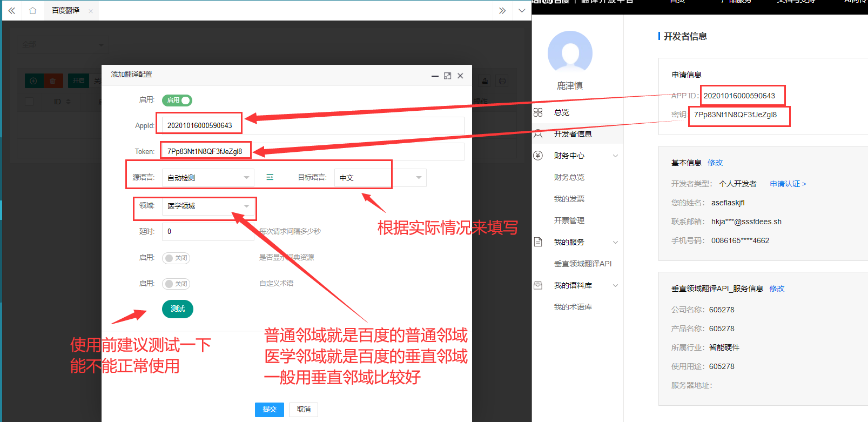
Task: Toggle the green 启用 switch off
Action: coord(177,100)
